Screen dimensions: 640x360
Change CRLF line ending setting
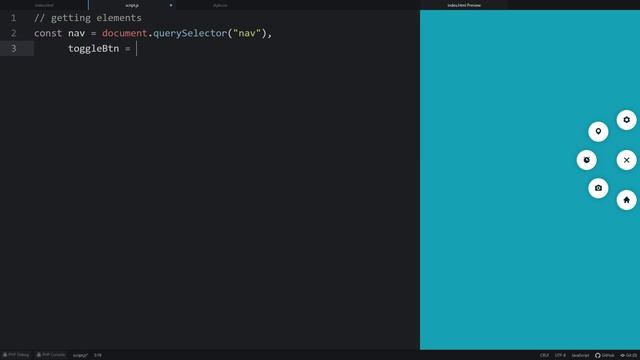tap(544, 355)
